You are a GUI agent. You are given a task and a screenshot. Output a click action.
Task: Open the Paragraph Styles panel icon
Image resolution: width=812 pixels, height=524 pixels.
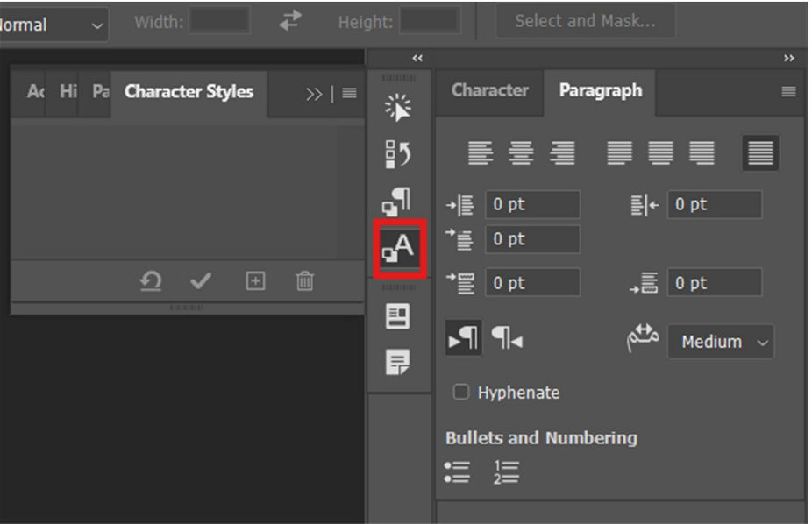coord(398,202)
